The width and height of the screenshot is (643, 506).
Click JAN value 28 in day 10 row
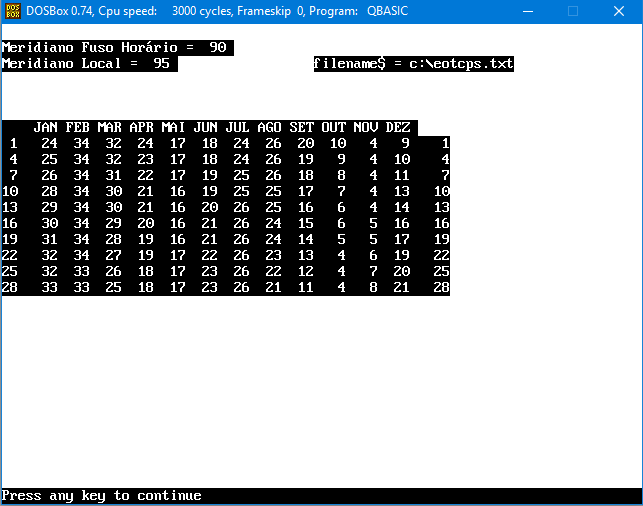[x=50, y=191]
